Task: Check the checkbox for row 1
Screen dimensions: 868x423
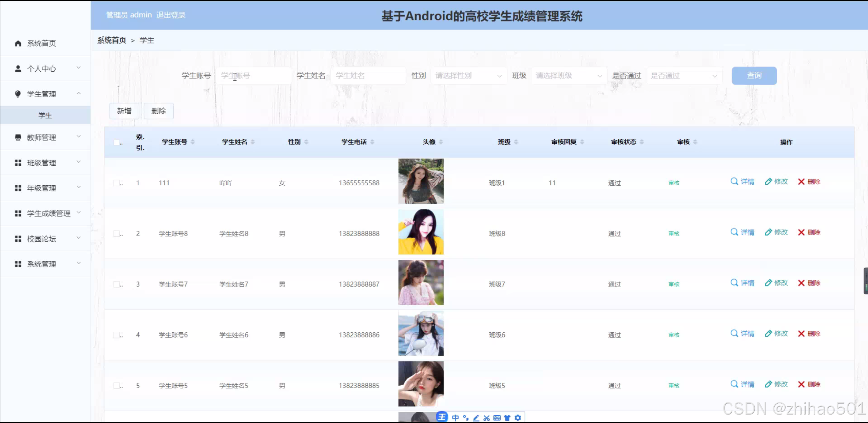Action: pyautogui.click(x=117, y=183)
